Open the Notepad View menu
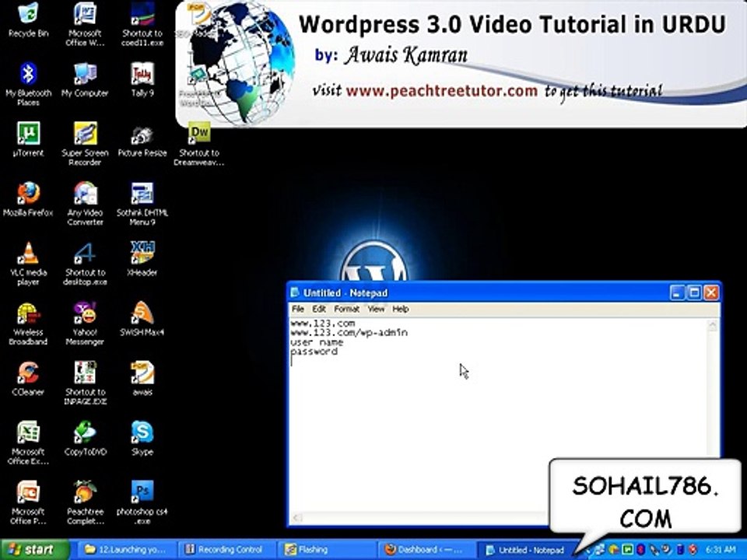This screenshot has height=560, width=747. click(376, 309)
